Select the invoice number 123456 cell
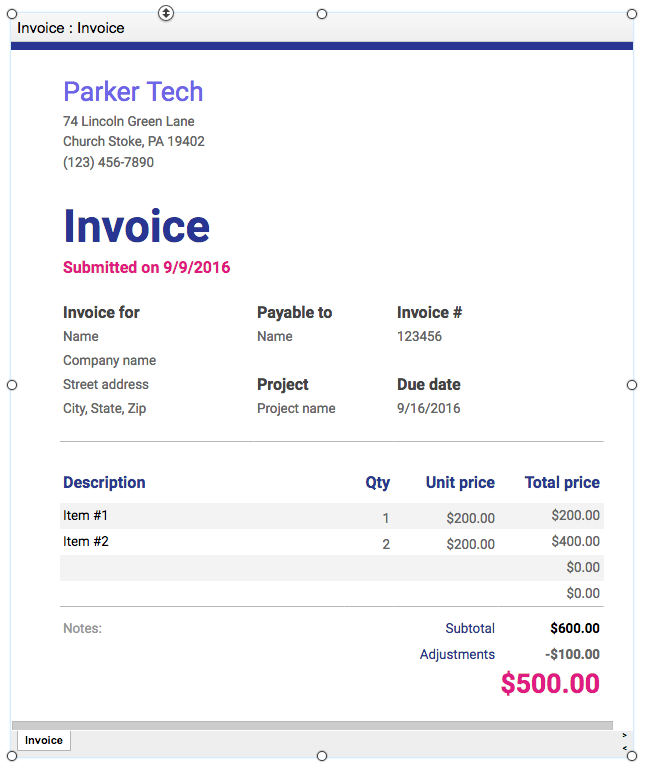Image resolution: width=646 pixels, height=770 pixels. click(x=419, y=336)
